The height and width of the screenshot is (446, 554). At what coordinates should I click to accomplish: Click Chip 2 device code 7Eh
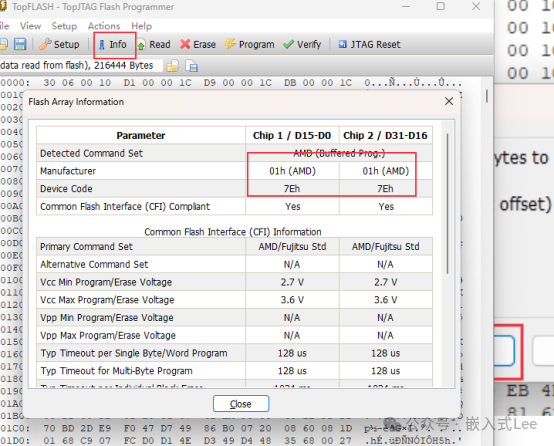385,189
